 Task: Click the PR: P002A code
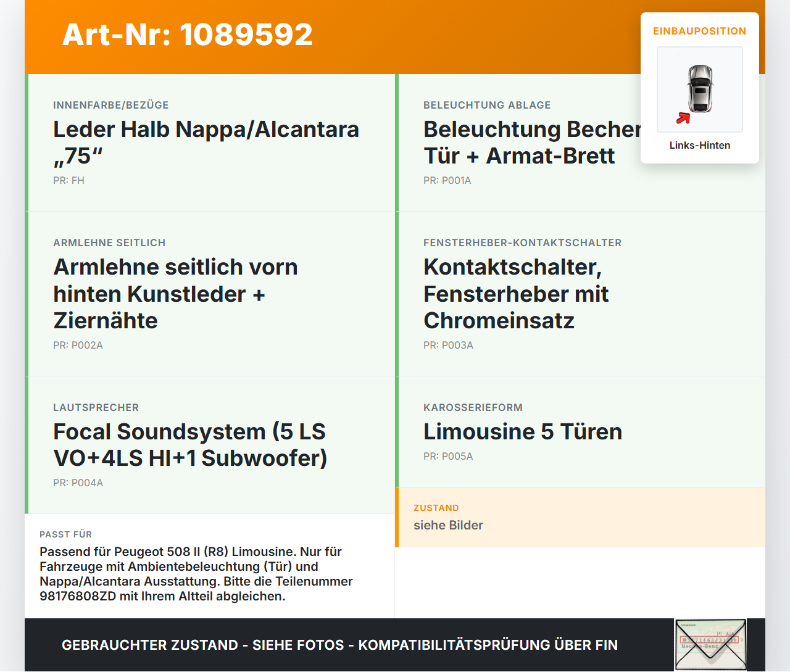tap(78, 345)
